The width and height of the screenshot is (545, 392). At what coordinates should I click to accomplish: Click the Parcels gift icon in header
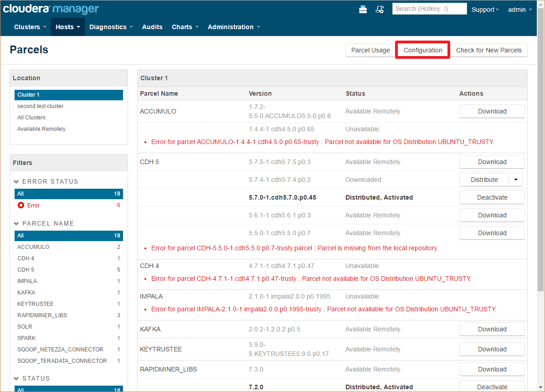coord(363,9)
